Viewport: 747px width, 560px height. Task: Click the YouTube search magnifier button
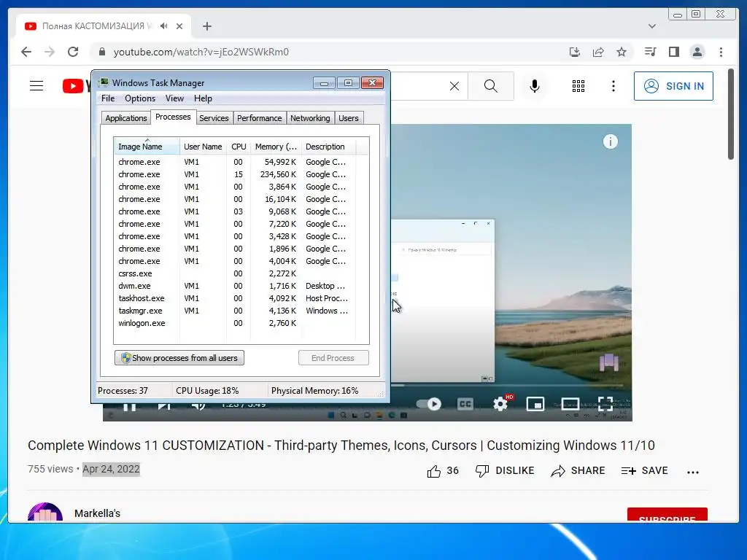(491, 86)
